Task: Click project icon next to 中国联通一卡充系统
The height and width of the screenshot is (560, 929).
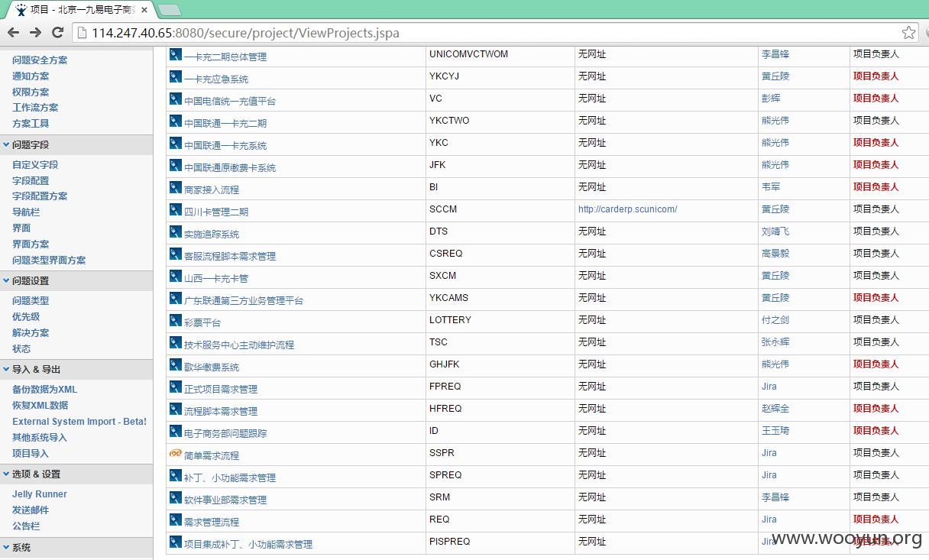Action: click(x=175, y=144)
